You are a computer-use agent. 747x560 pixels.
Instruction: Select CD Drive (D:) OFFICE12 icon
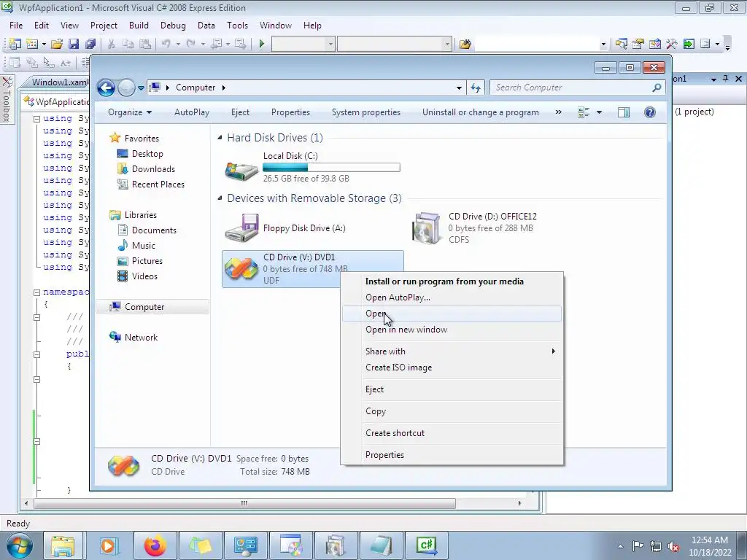[x=427, y=228]
